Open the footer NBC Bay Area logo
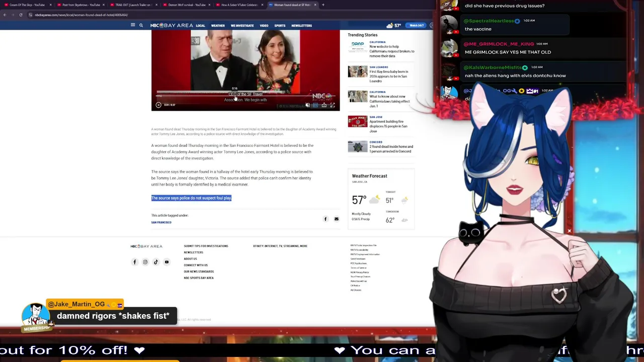Screen dimensions: 644x362 coord(146,246)
